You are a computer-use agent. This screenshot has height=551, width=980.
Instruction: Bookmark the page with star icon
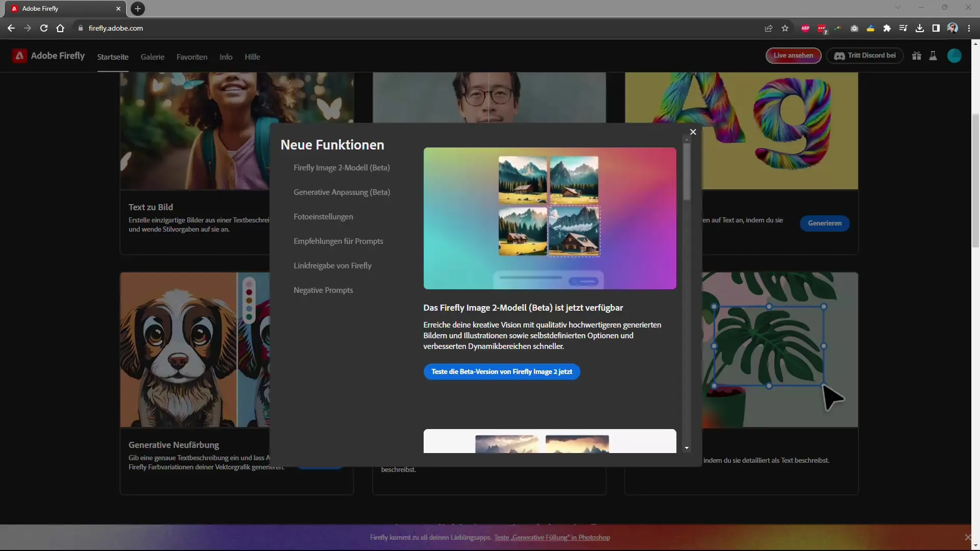coord(785,28)
